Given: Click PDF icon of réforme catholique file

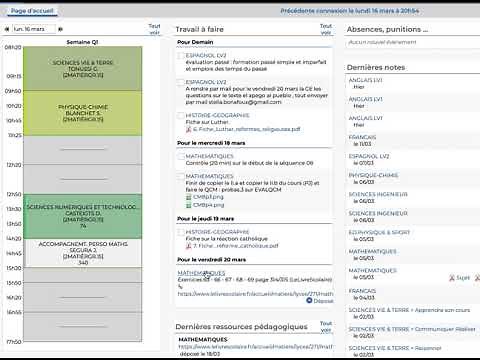Looking at the screenshot, I should coord(188,246).
